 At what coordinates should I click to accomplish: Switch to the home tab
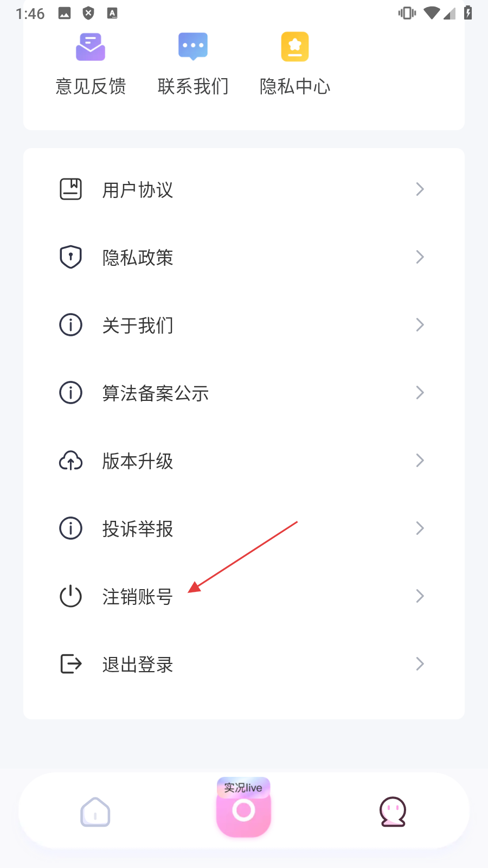coord(95,812)
